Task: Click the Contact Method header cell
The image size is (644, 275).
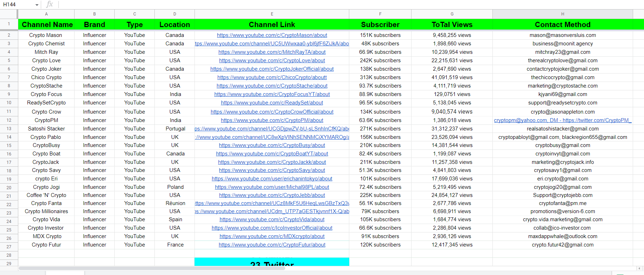Action: [x=563, y=25]
